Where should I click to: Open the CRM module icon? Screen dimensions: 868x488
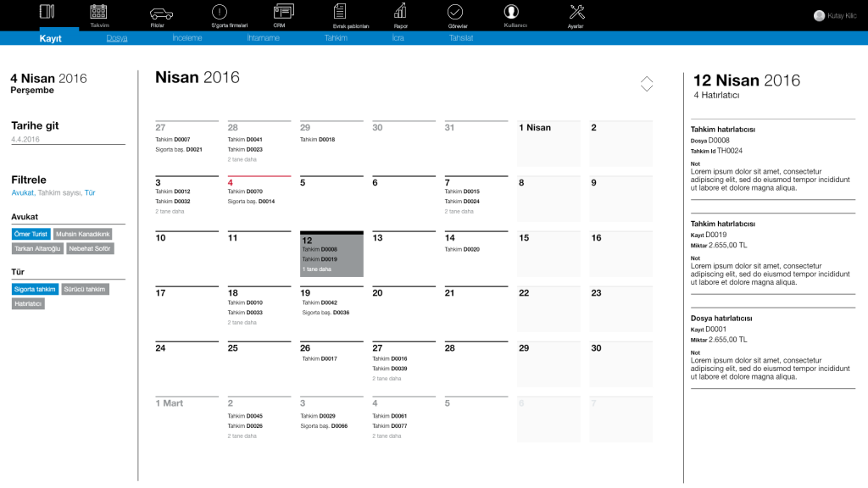coord(283,12)
